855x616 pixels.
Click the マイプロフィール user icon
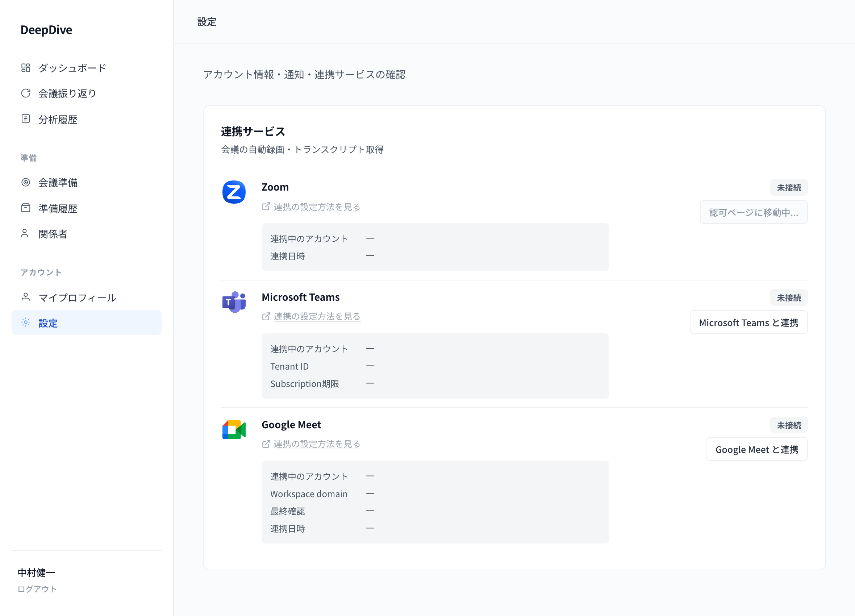click(x=26, y=297)
